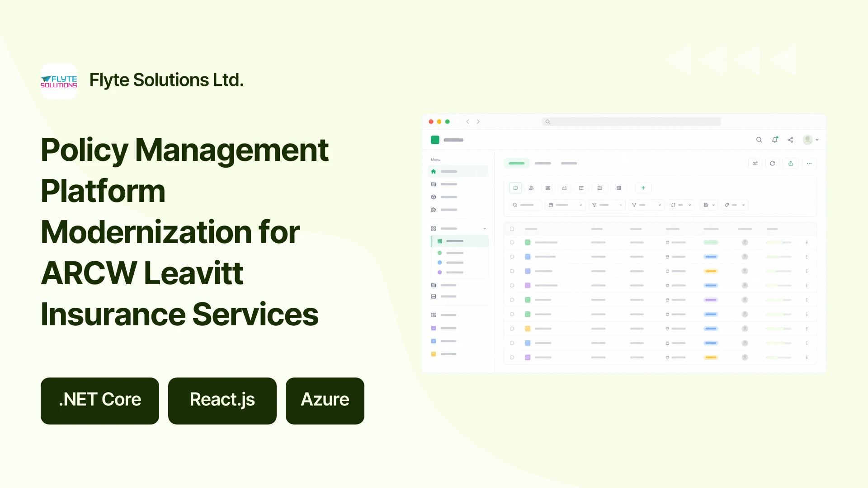The width and height of the screenshot is (868, 488).
Task: Open the sliders settings button
Action: click(755, 164)
